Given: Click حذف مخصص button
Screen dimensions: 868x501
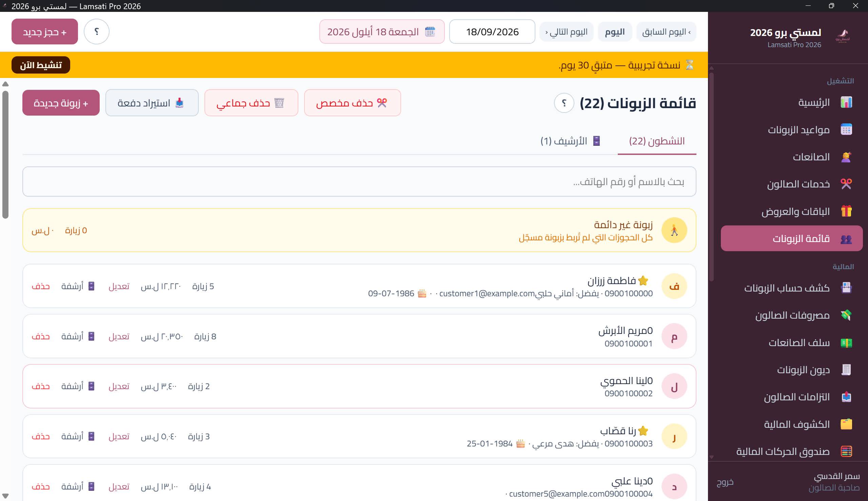Looking at the screenshot, I should pos(352,103).
